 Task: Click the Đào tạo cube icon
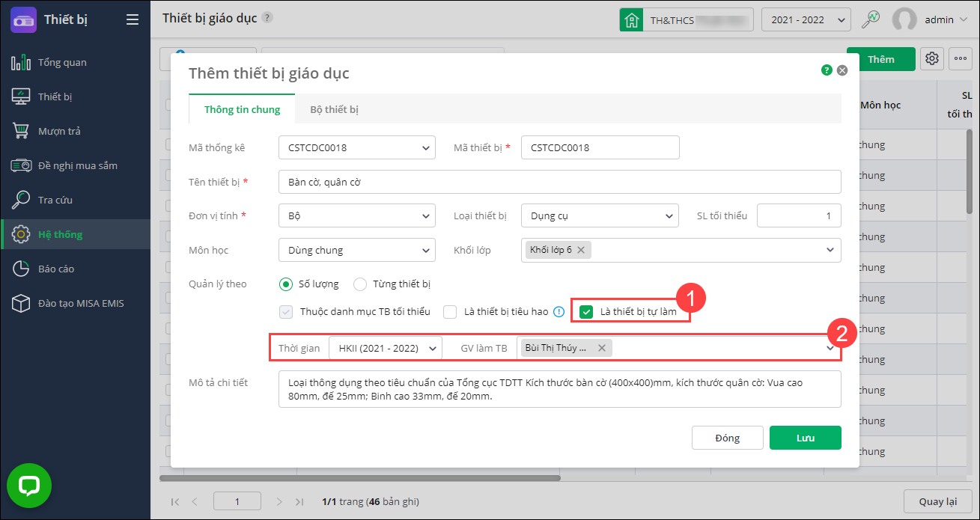[x=21, y=303]
